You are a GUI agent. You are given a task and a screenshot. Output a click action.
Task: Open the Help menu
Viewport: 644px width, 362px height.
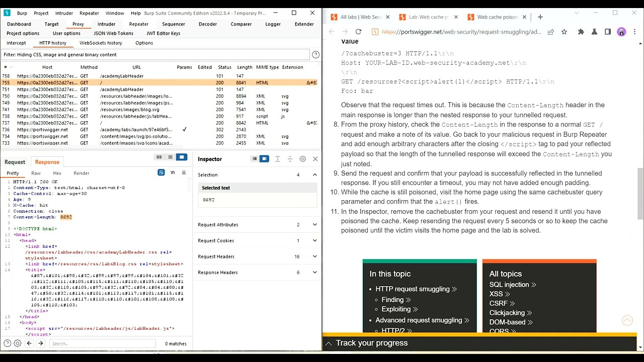[x=136, y=13]
